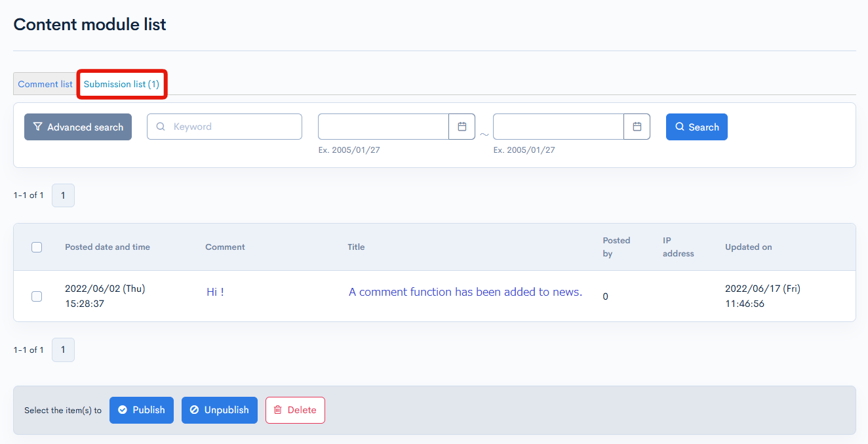
Task: Toggle the select-all checkbox in the table header
Action: click(37, 247)
